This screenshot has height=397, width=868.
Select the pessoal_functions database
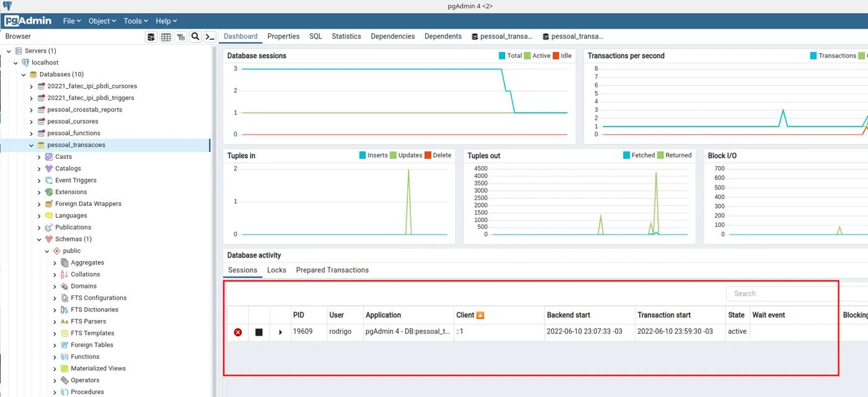pos(74,133)
